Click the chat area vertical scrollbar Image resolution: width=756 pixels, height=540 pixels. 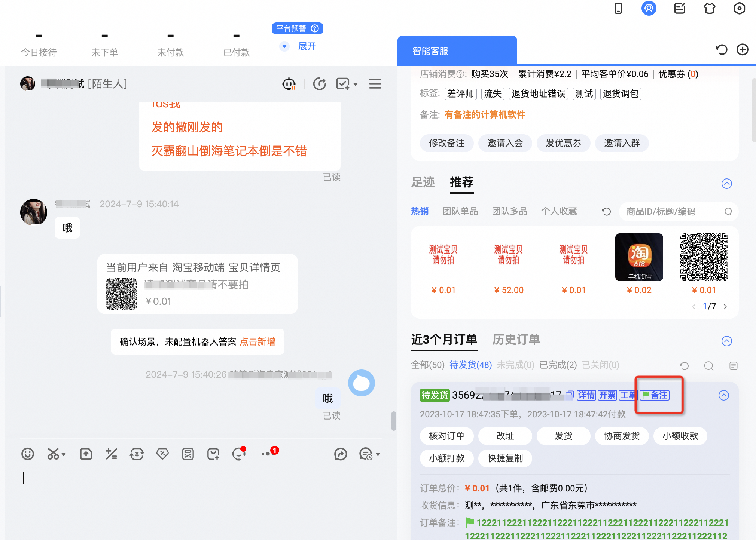393,421
